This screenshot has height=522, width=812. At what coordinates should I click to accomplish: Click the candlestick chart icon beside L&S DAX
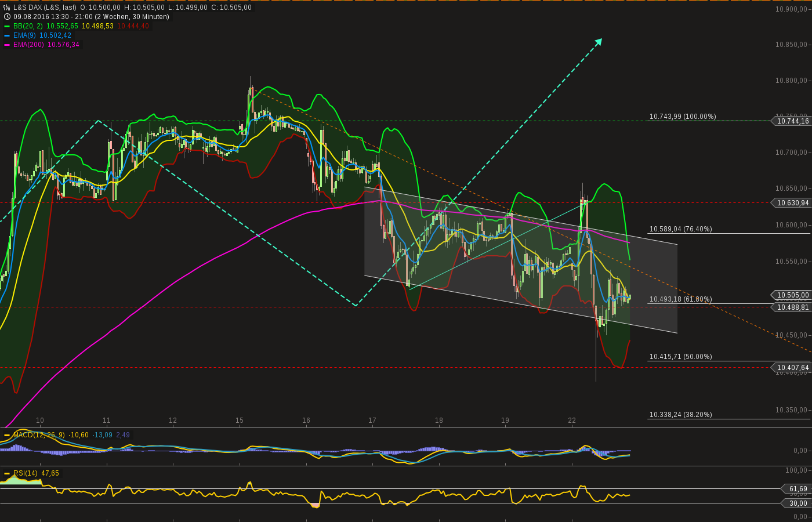click(7, 8)
